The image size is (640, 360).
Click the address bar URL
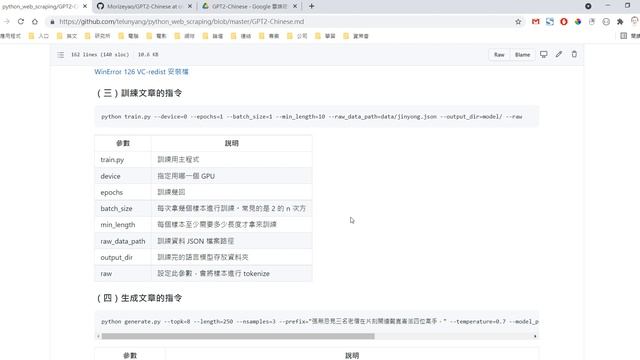[x=182, y=22]
